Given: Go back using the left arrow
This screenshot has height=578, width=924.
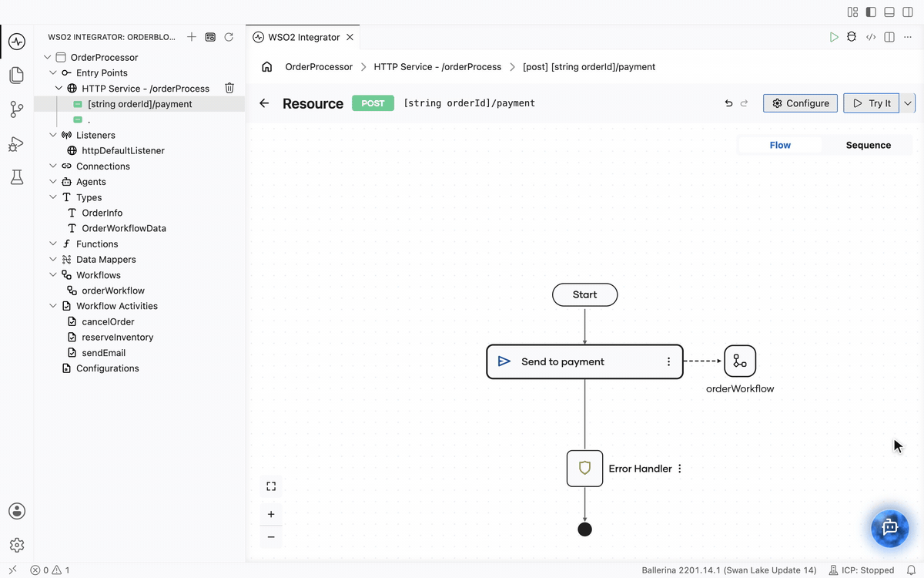Looking at the screenshot, I should coord(264,103).
